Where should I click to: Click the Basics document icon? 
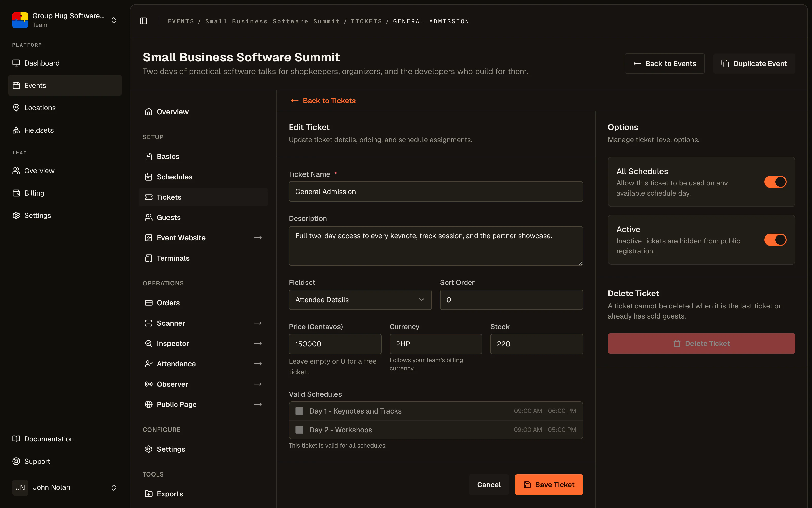click(x=149, y=156)
